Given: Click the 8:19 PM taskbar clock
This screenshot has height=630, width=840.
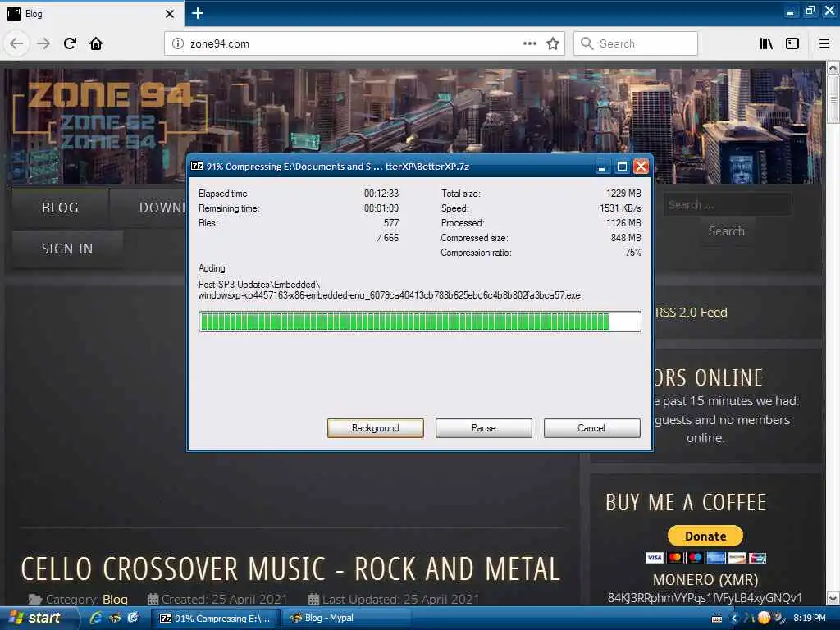Looking at the screenshot, I should [810, 618].
